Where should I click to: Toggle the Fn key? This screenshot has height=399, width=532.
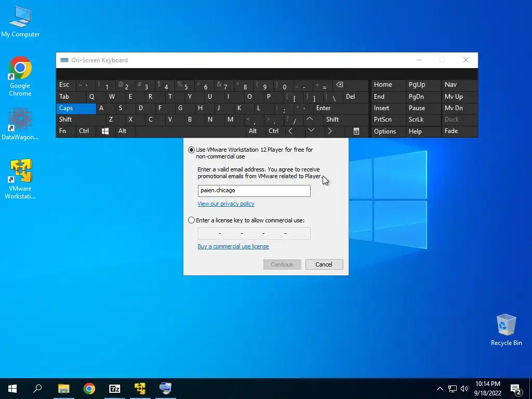[x=66, y=131]
